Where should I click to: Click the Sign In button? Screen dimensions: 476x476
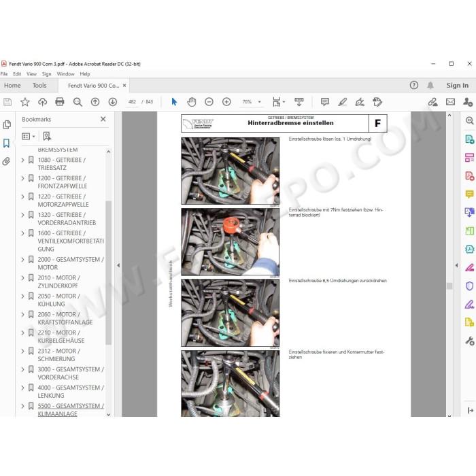coord(457,85)
